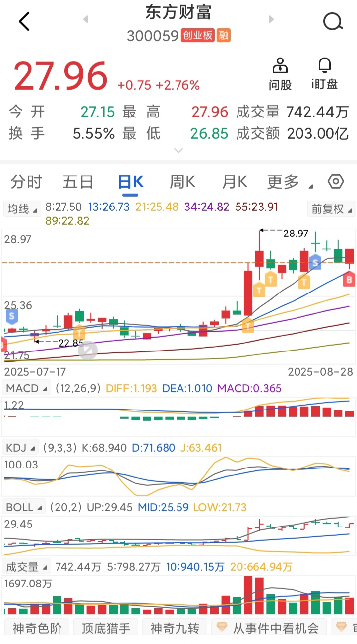This screenshot has height=644, width=357.
Task: Tap the 28.97 high price annotation on chart
Action: tap(296, 233)
